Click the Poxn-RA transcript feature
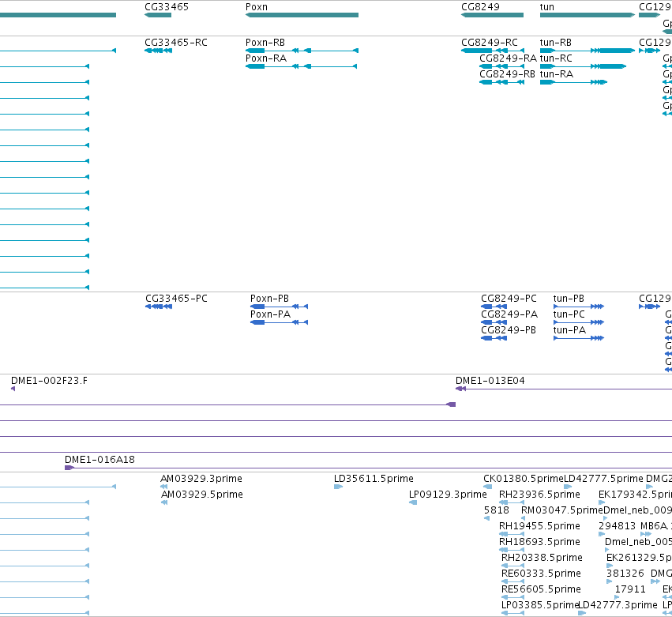This screenshot has height=617, width=672. point(302,66)
